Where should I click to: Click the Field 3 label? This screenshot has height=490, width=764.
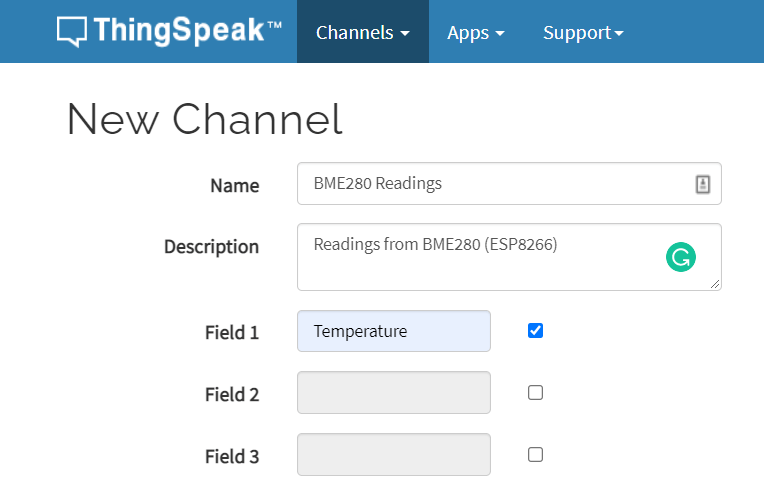(x=232, y=456)
